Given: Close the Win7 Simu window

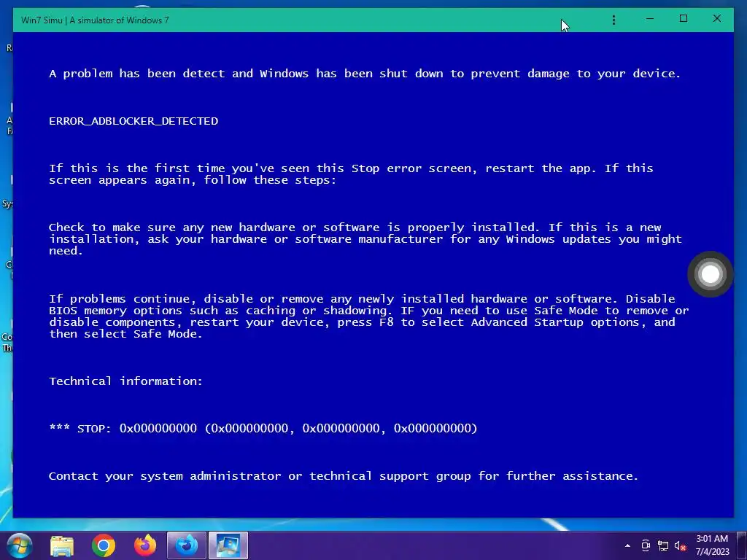Looking at the screenshot, I should tap(716, 18).
